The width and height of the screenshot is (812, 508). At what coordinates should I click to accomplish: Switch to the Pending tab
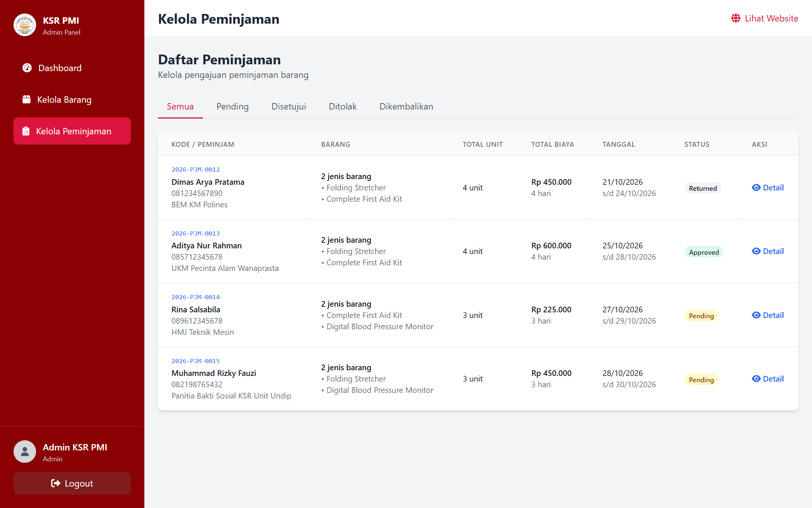tap(233, 106)
